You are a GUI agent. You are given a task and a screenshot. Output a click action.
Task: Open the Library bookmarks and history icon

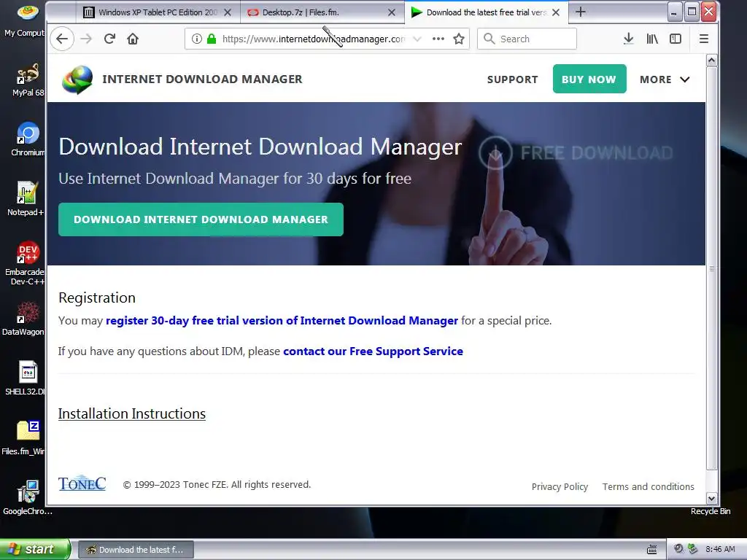pyautogui.click(x=652, y=39)
